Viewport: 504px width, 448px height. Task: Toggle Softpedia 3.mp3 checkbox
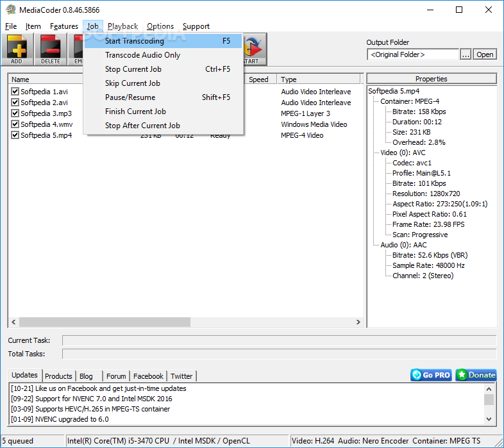pyautogui.click(x=15, y=113)
